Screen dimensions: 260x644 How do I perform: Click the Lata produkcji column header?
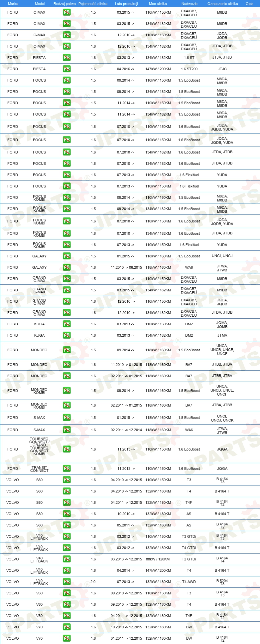[126, 4]
